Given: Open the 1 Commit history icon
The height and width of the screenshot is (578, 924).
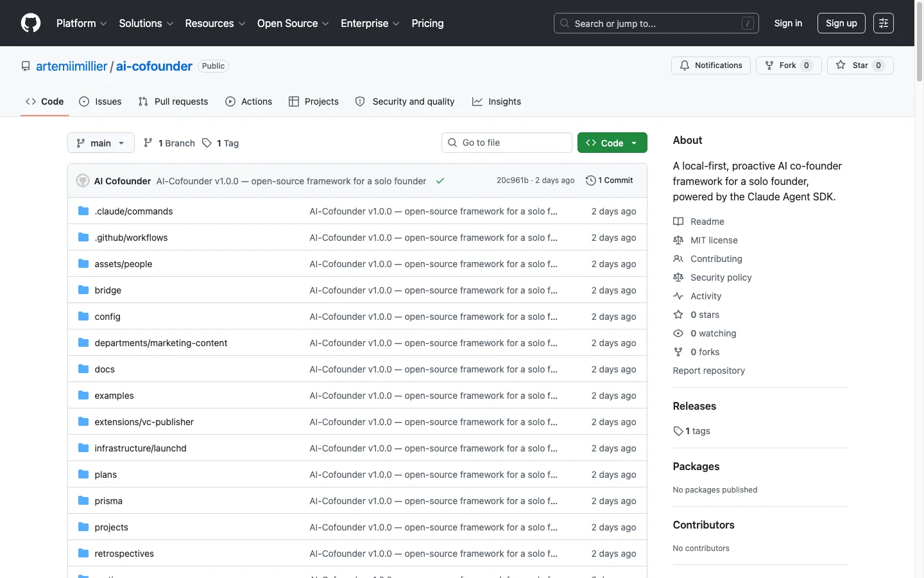Looking at the screenshot, I should [x=590, y=180].
